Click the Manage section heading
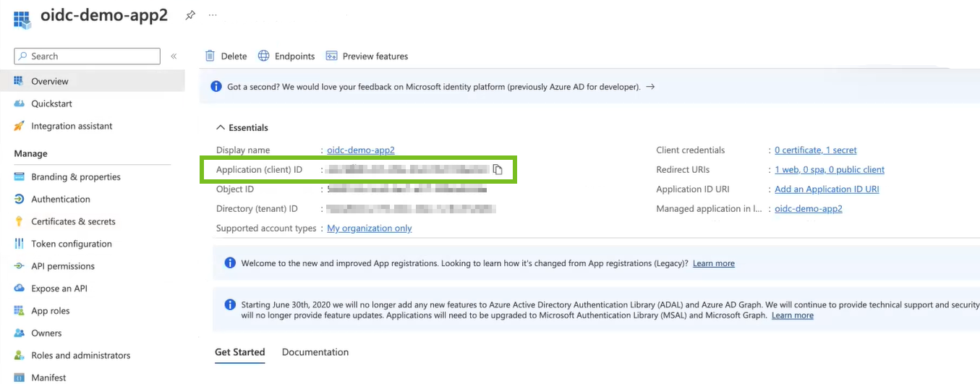Image resolution: width=980 pixels, height=384 pixels. point(30,153)
